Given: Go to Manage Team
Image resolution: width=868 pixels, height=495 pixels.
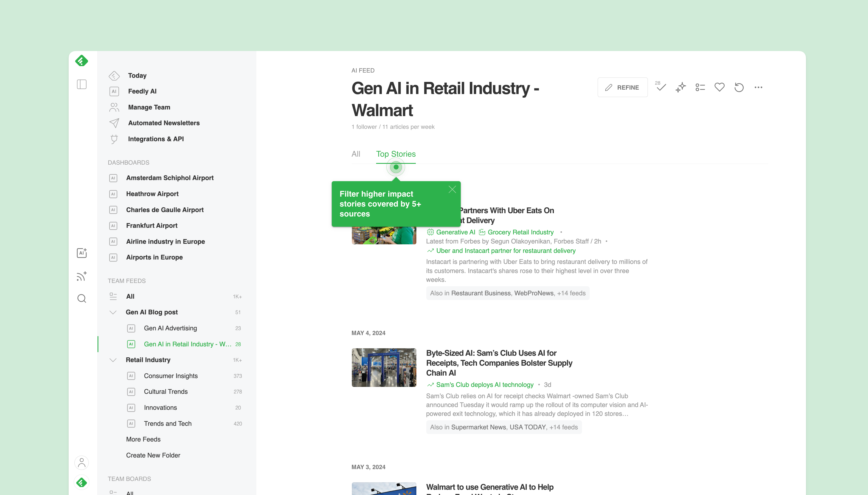Looking at the screenshot, I should click(149, 107).
